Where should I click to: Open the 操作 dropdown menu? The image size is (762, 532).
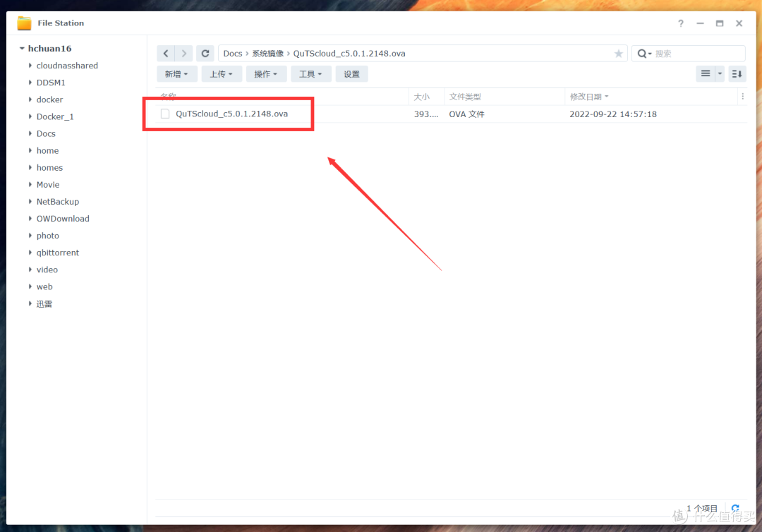coord(266,74)
